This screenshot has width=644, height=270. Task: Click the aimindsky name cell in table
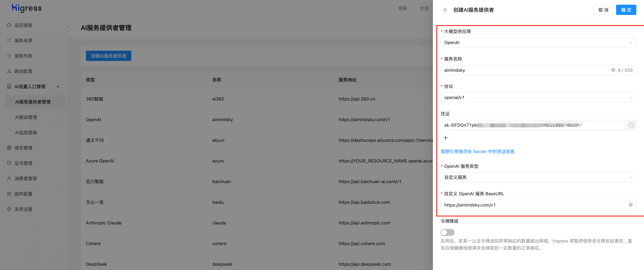(x=222, y=119)
